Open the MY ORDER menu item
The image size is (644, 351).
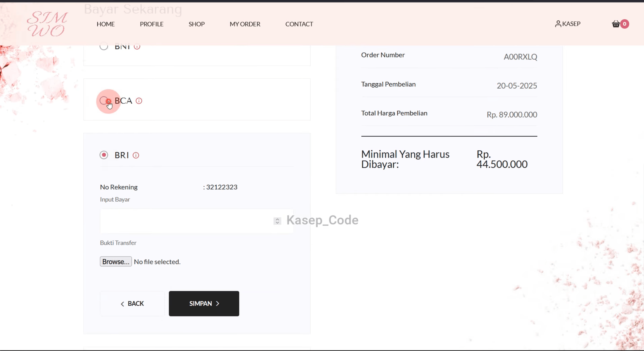[245, 24]
